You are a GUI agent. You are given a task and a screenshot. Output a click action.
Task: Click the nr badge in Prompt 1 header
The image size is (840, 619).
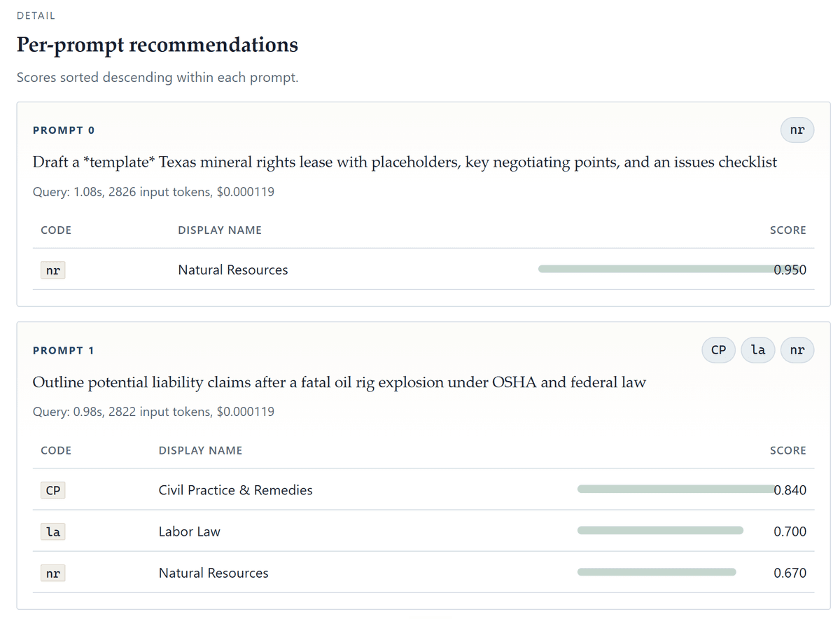(797, 349)
